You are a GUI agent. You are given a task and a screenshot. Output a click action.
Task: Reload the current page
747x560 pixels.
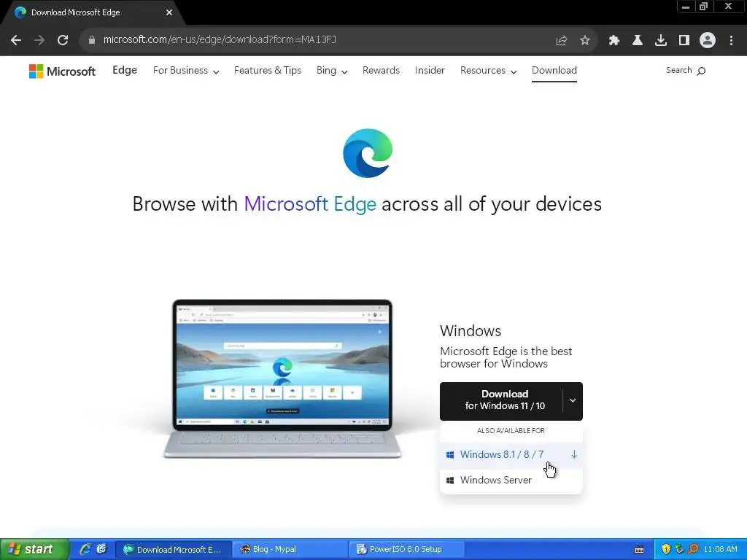point(63,40)
